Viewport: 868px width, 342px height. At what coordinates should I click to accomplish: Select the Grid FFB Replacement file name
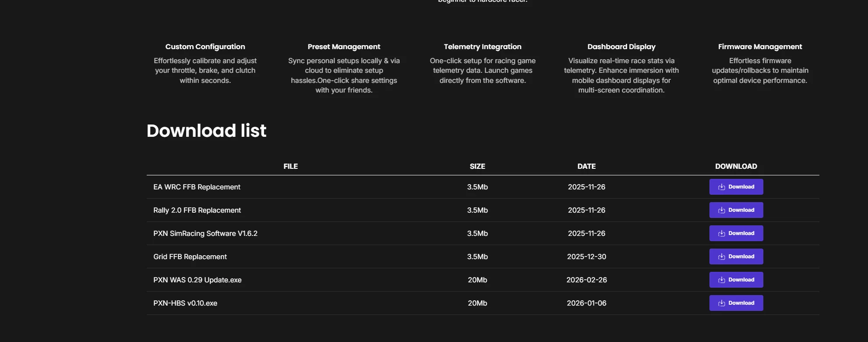[x=190, y=256]
